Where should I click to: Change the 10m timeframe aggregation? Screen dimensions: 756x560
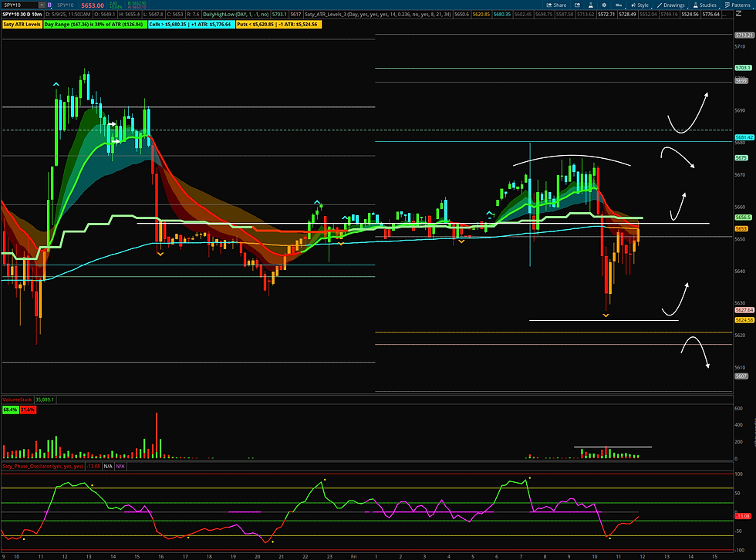pyautogui.click(x=619, y=5)
